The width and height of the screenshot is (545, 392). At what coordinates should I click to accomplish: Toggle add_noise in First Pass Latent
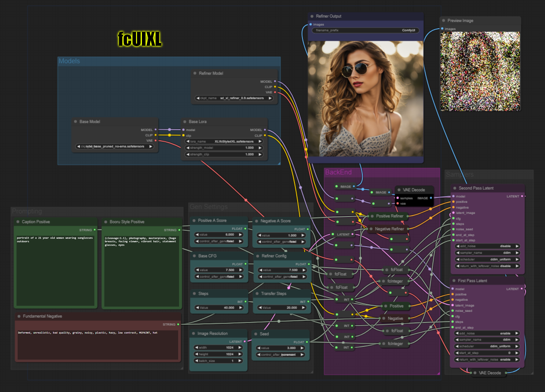(487, 333)
